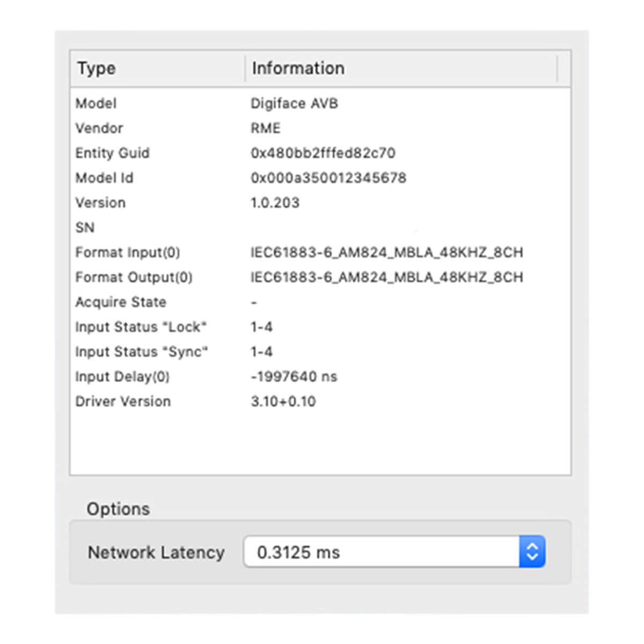Select the Driver Version row label
Image resolution: width=644 pixels, height=644 pixels.
point(123,401)
